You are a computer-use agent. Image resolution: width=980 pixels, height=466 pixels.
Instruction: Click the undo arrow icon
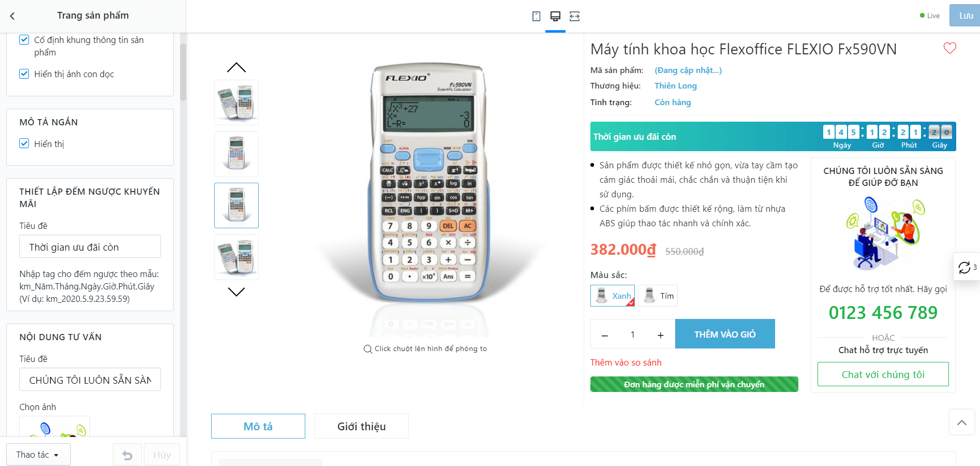(127, 455)
